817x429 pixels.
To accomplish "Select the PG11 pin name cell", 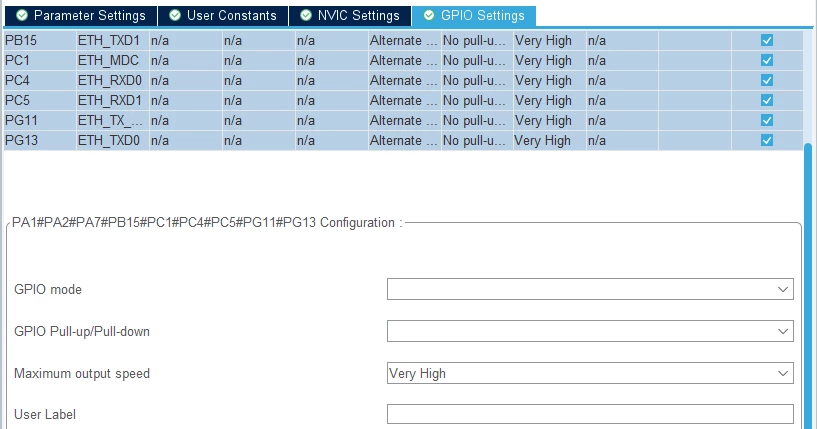I will point(40,120).
